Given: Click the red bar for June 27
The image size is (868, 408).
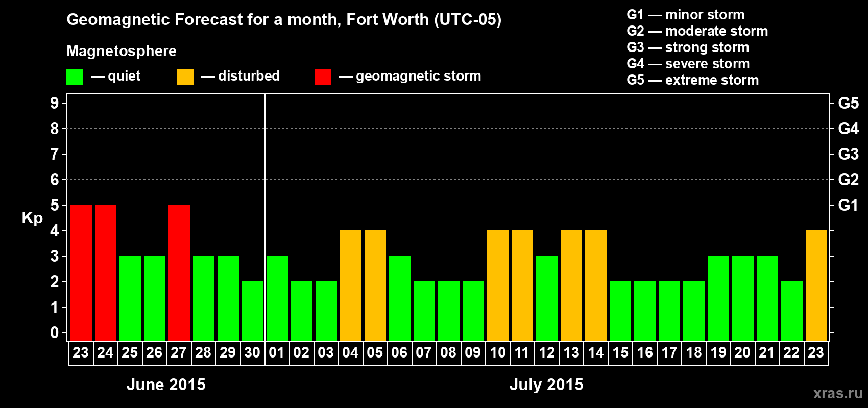Looking at the screenshot, I should coord(179,272).
